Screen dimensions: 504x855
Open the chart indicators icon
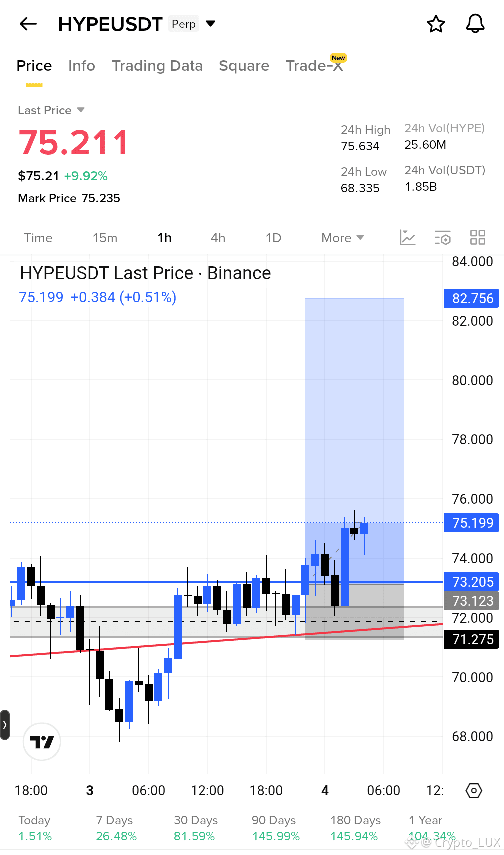click(x=408, y=237)
